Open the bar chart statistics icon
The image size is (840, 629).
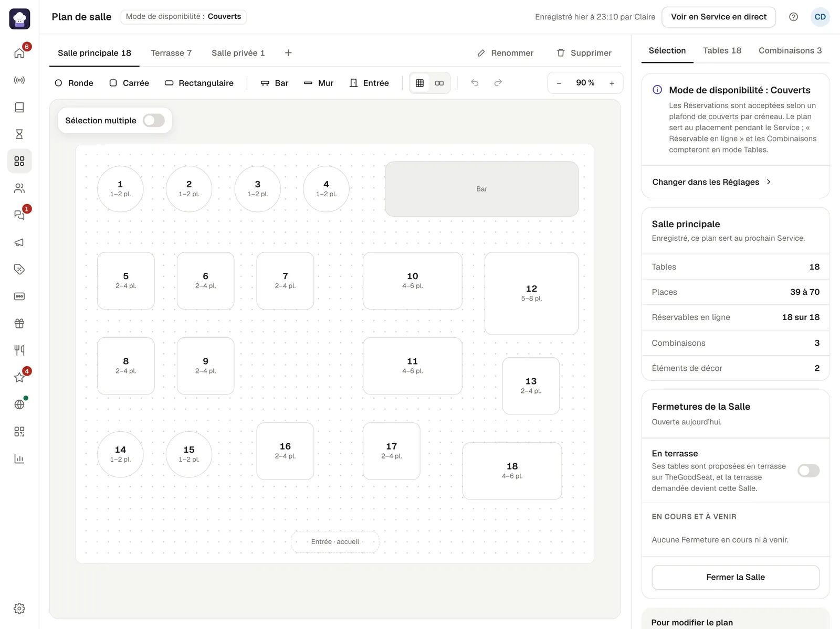pyautogui.click(x=19, y=459)
